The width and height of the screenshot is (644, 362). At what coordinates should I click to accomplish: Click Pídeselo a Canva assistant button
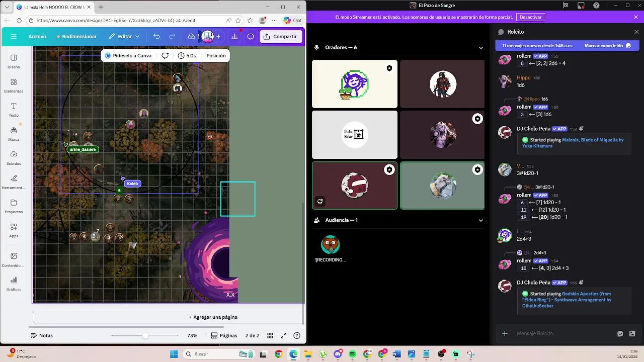[x=128, y=55]
